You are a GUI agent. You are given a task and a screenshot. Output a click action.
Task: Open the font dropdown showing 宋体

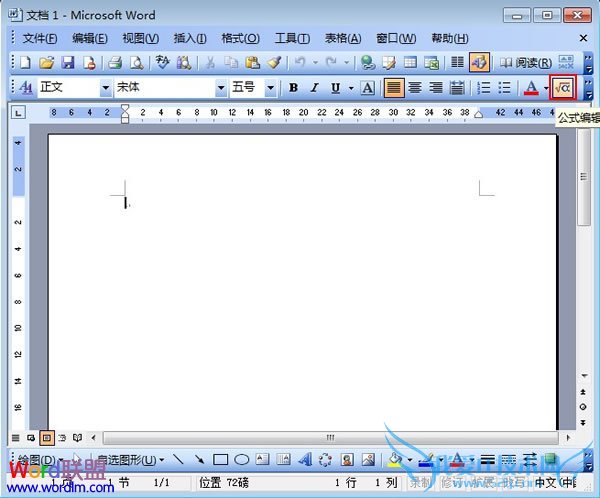tap(220, 88)
